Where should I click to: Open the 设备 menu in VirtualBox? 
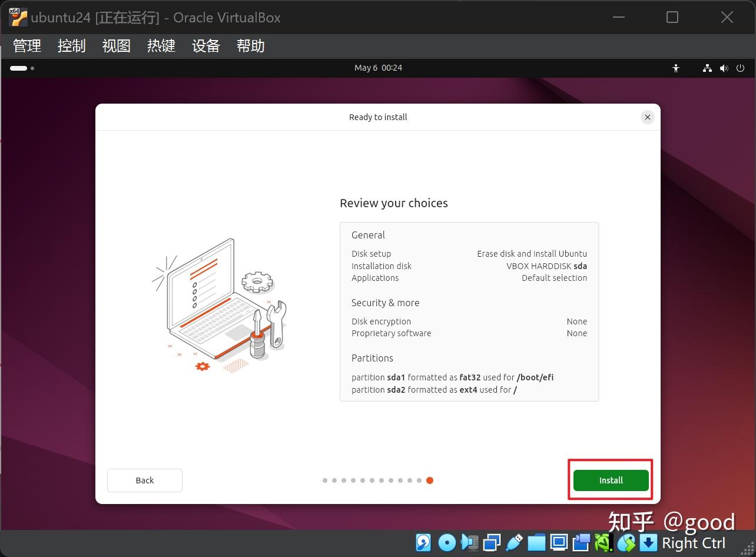click(205, 46)
